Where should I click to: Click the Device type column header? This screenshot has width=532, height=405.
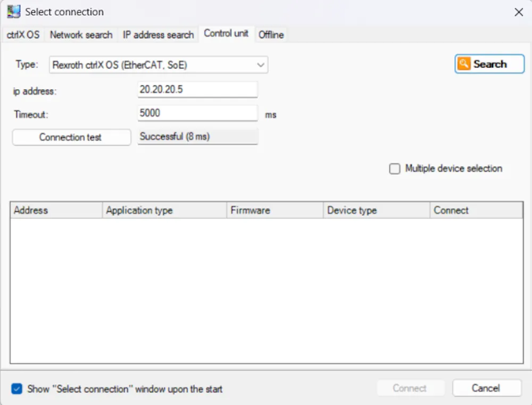point(377,210)
